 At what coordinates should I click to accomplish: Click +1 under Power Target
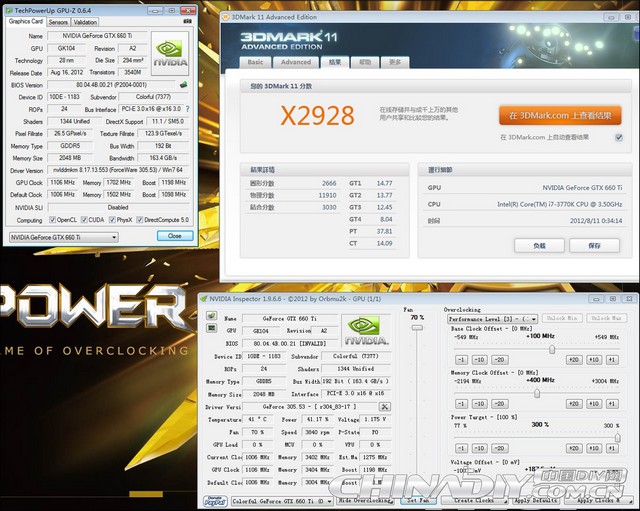coord(612,448)
